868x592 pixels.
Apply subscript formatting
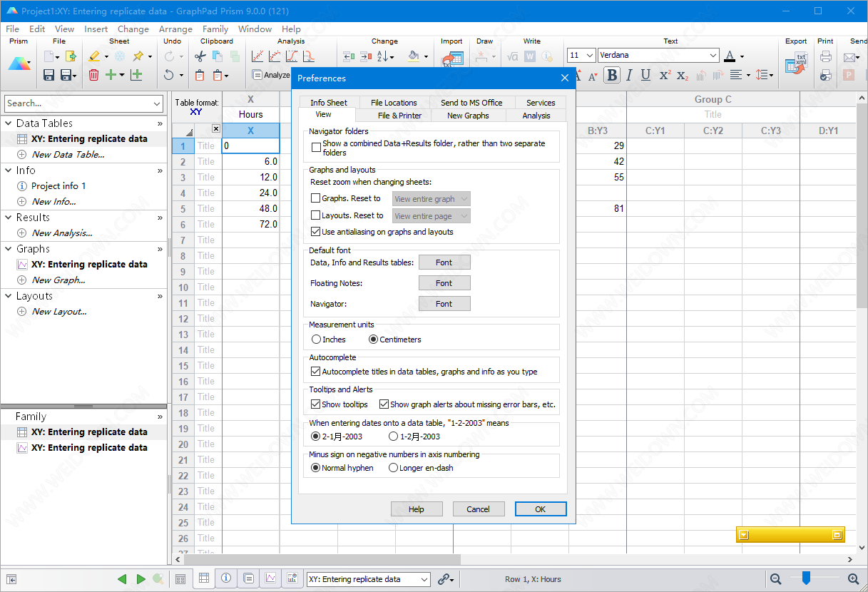(x=682, y=75)
